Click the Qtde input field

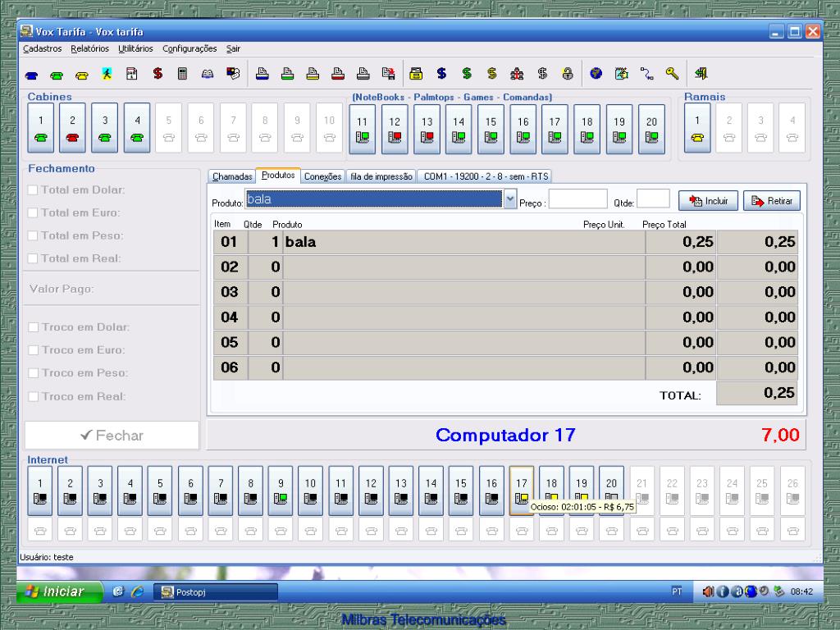(653, 199)
